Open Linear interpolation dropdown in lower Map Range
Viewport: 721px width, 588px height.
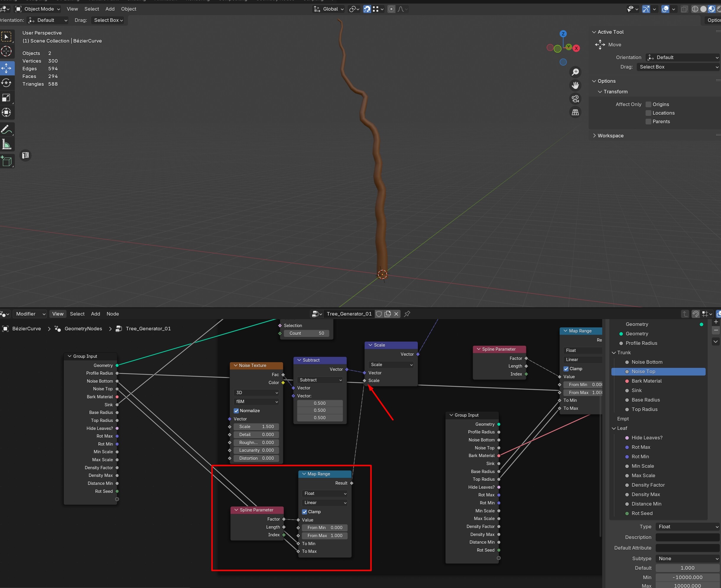tap(324, 503)
